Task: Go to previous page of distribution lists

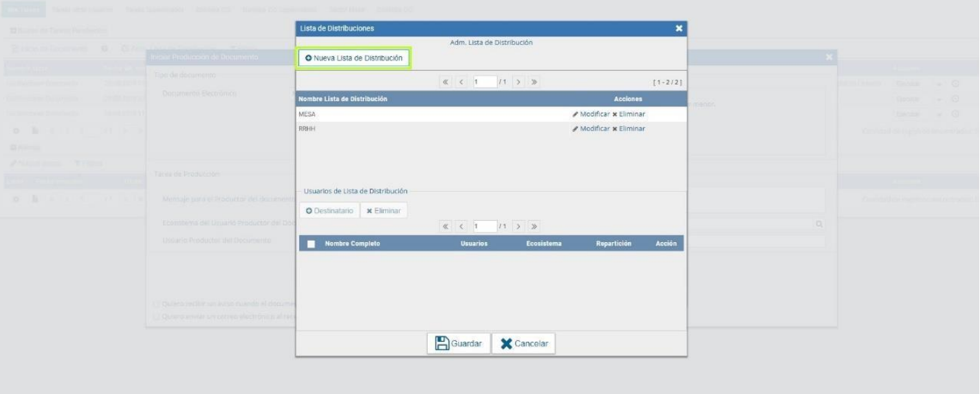Action: 461,83
